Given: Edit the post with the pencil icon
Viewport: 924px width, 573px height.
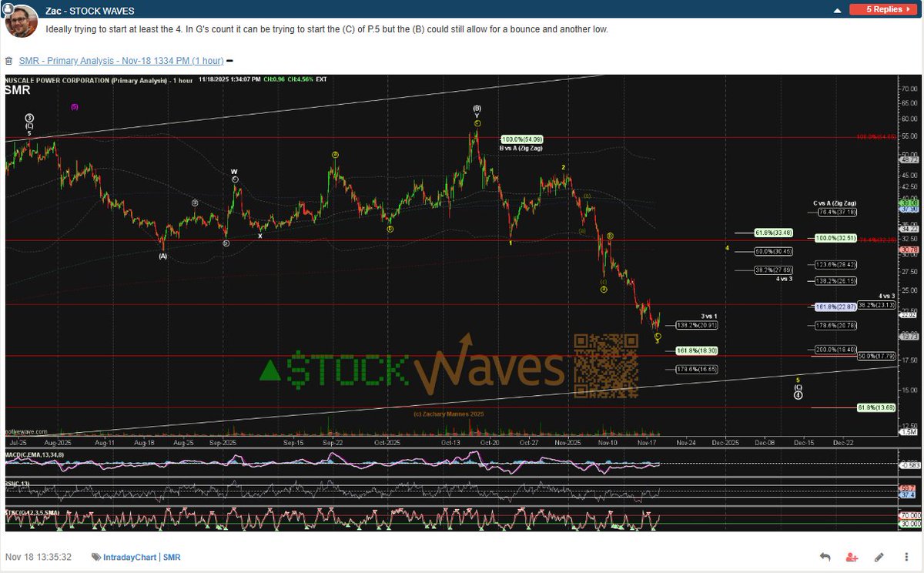Looking at the screenshot, I should [x=879, y=557].
